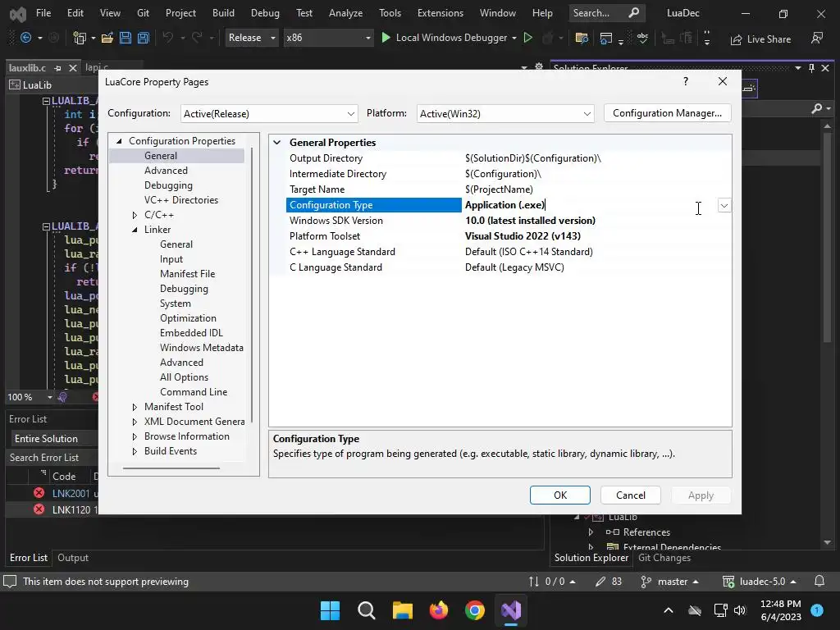This screenshot has width=840, height=630.
Task: Open the x86 solution platform dropdown
Action: point(328,38)
